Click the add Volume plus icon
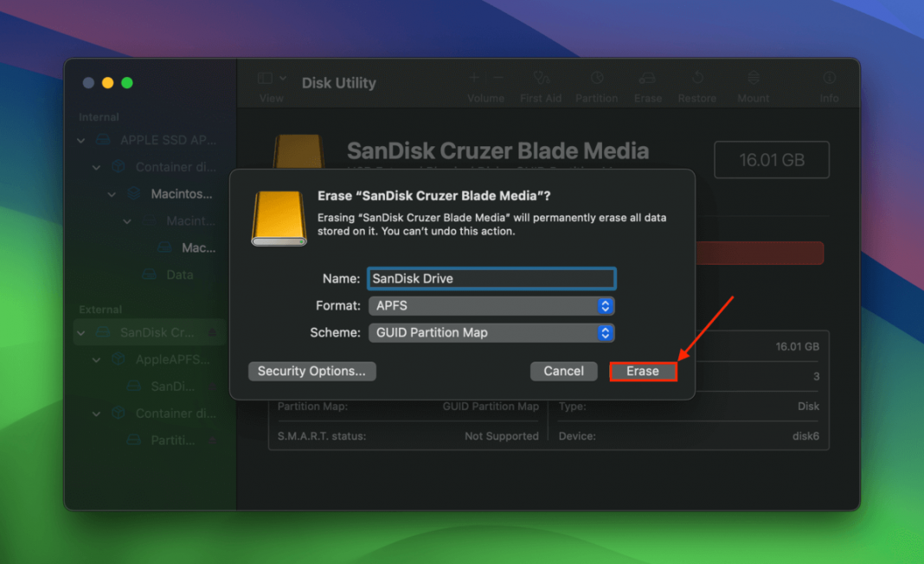 click(x=474, y=78)
